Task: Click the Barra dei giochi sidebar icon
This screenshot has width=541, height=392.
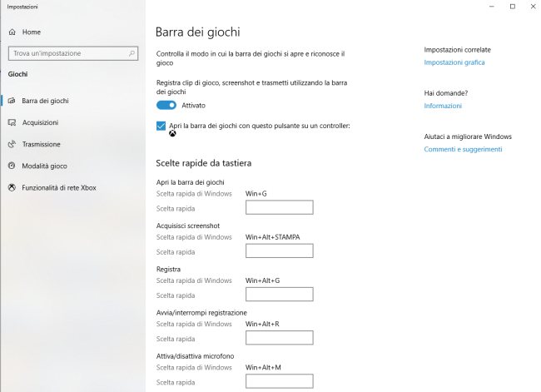Action: point(12,101)
